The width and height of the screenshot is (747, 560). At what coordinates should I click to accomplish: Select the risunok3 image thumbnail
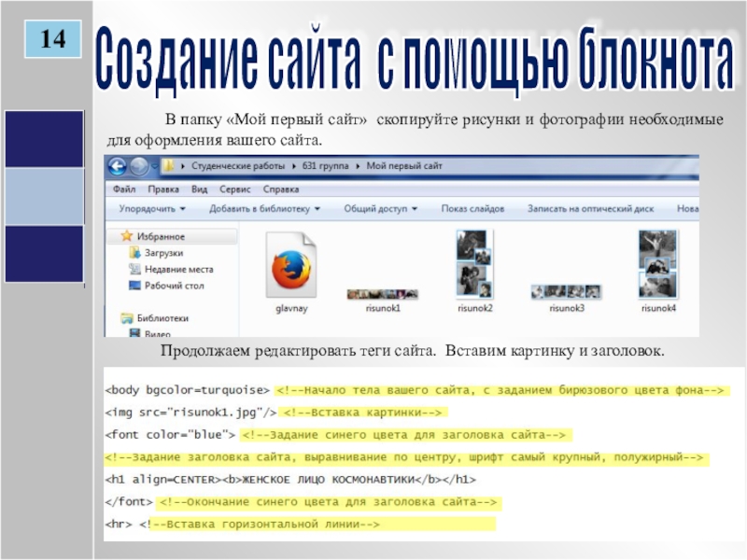click(566, 291)
